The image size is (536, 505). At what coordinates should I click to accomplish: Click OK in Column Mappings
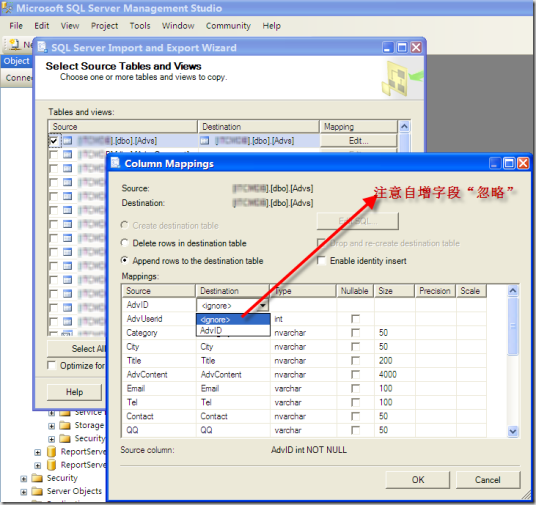(x=418, y=480)
